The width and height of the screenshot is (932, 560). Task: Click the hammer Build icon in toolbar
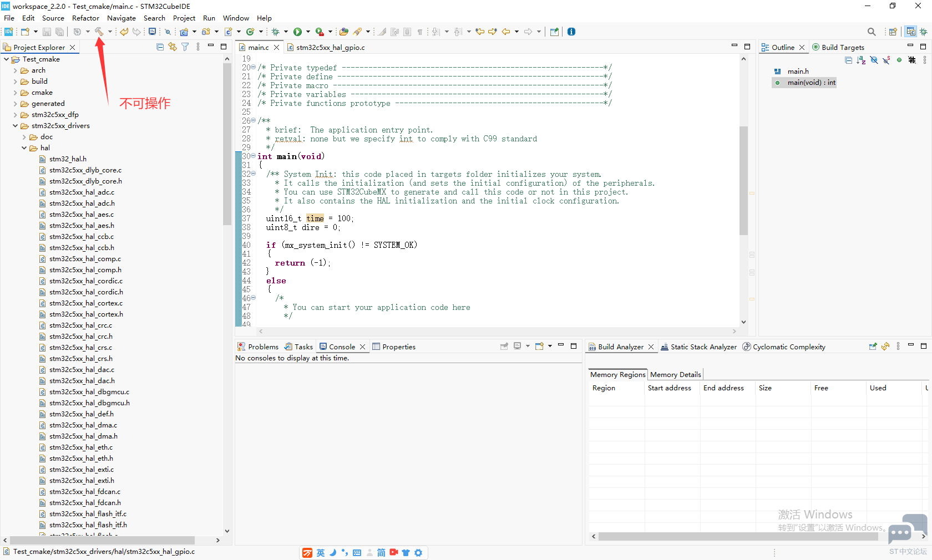pos(99,32)
